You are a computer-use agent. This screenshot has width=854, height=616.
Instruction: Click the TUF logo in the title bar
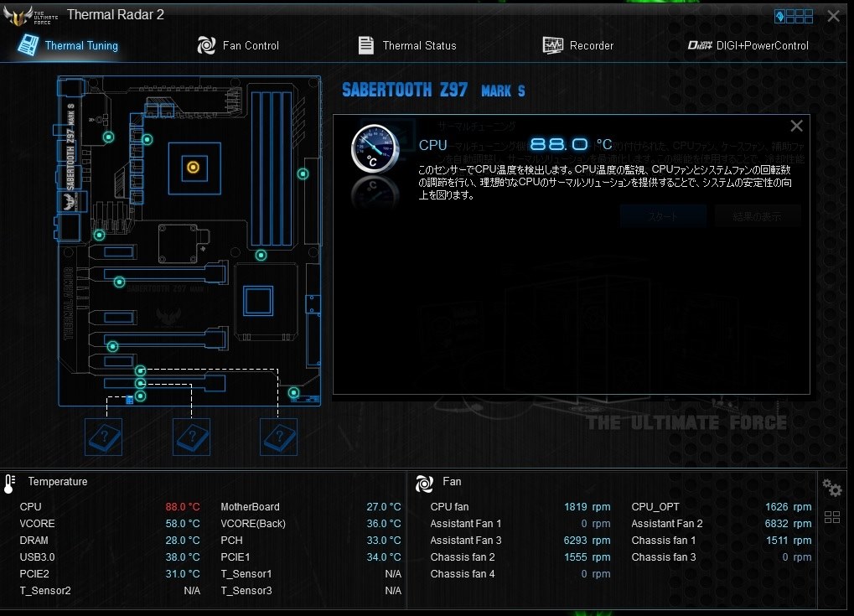coord(30,16)
